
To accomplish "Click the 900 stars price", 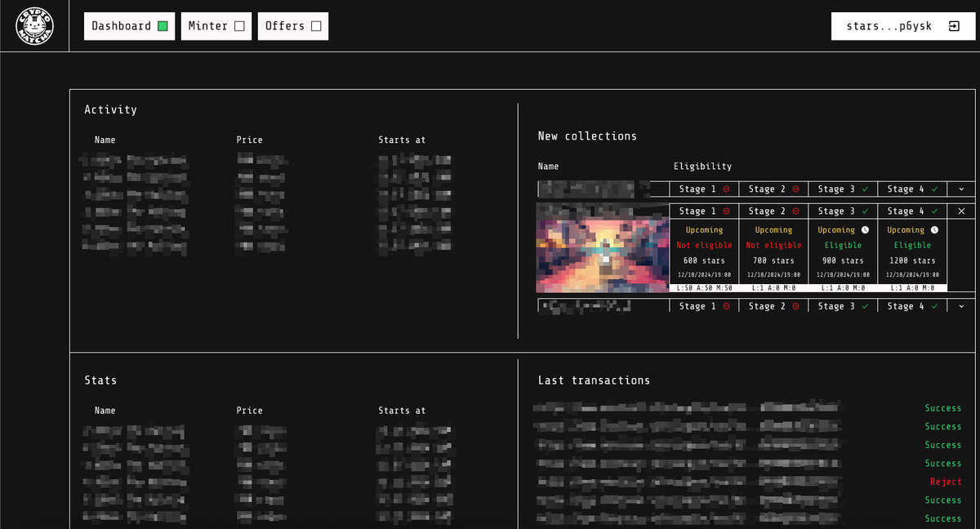I will 843,260.
